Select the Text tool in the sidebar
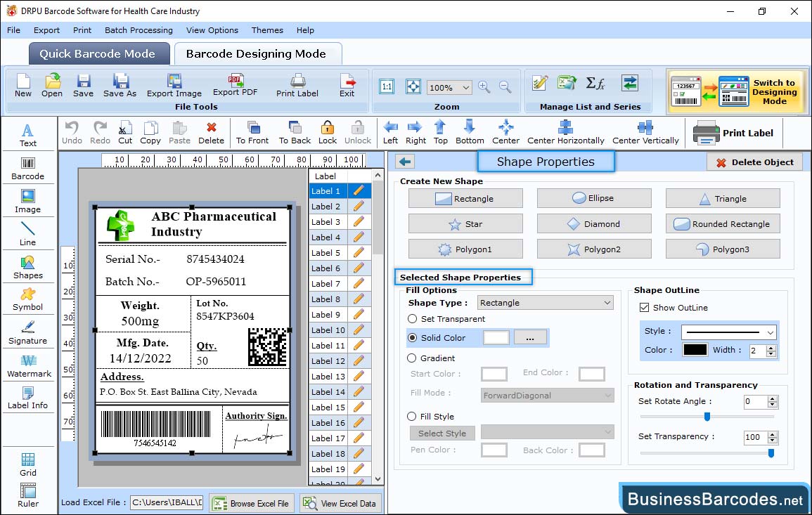812x515 pixels. click(x=28, y=136)
